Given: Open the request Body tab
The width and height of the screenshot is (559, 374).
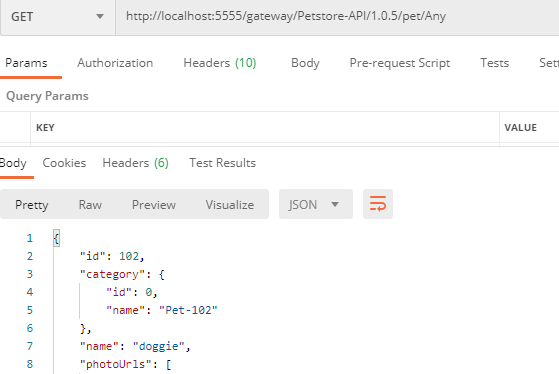Looking at the screenshot, I should [305, 63].
